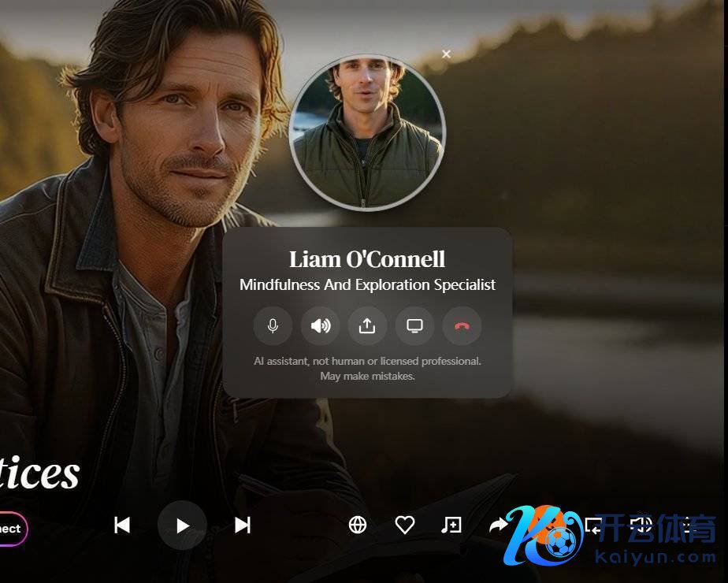This screenshot has width=728, height=583.
Task: Click the AI assistant disclaimer text
Action: [367, 368]
